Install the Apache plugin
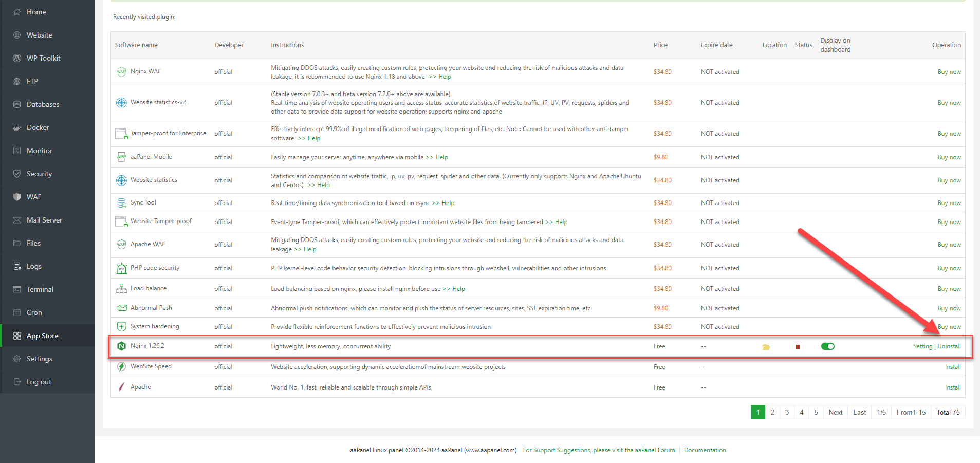This screenshot has width=980, height=463. click(953, 387)
